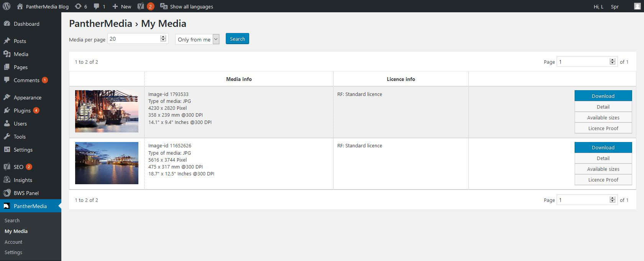The width and height of the screenshot is (644, 261).
Task: Click top Page number stepper arrows
Action: pos(612,61)
